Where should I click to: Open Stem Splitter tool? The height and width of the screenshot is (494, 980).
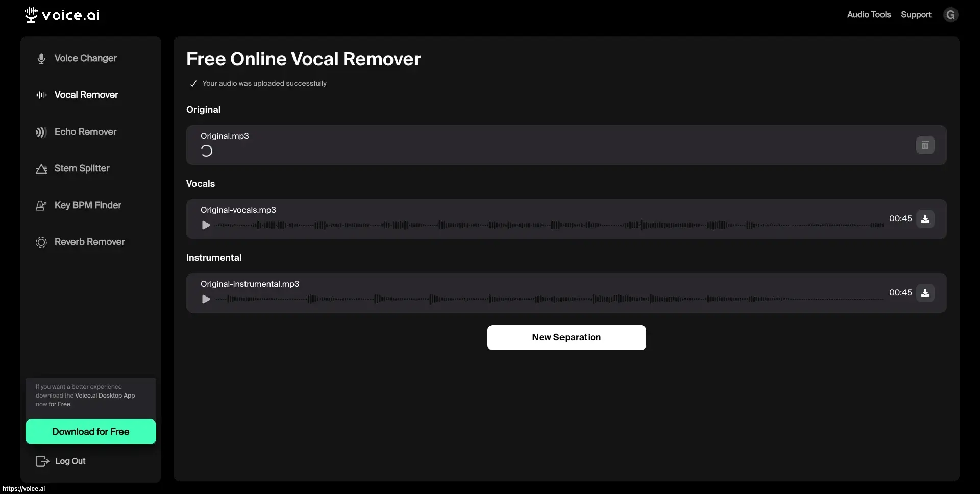pos(82,168)
